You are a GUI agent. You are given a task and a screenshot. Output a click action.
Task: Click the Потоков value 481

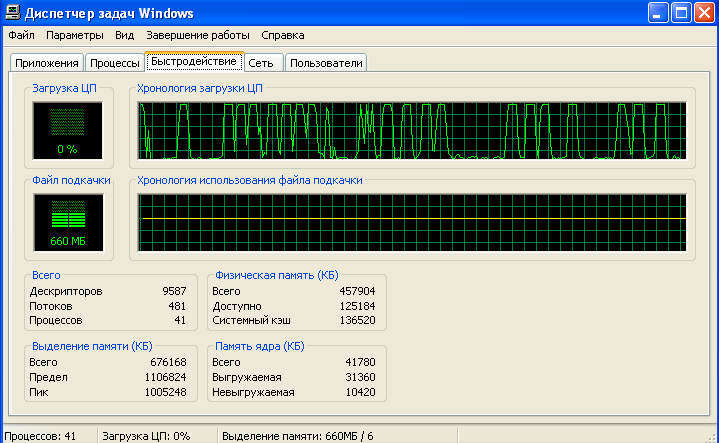(177, 306)
